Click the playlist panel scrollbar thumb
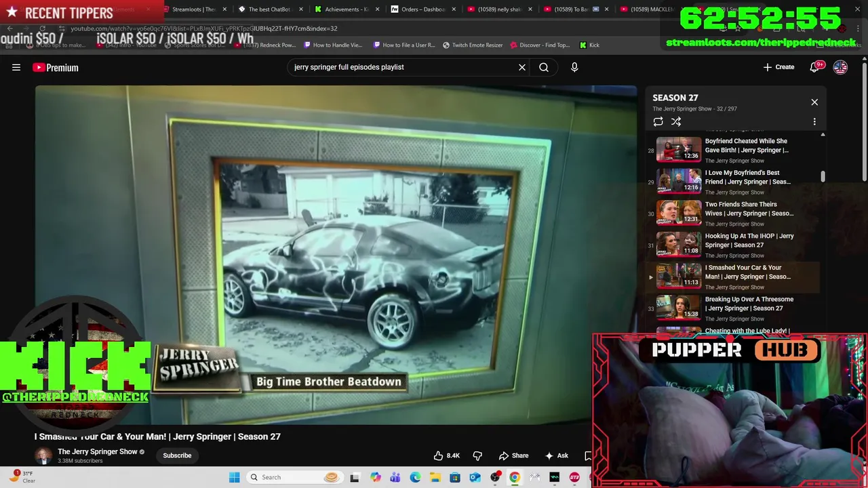 pos(823,177)
